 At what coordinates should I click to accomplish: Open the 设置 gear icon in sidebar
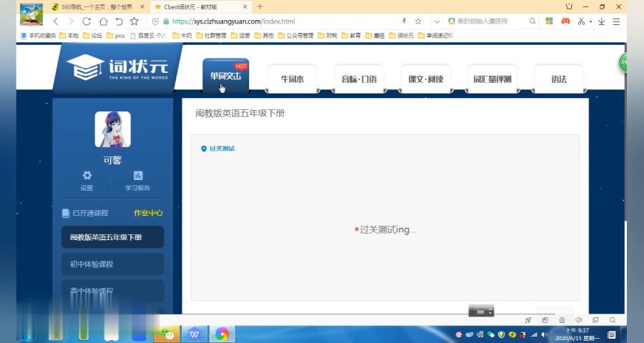point(87,176)
